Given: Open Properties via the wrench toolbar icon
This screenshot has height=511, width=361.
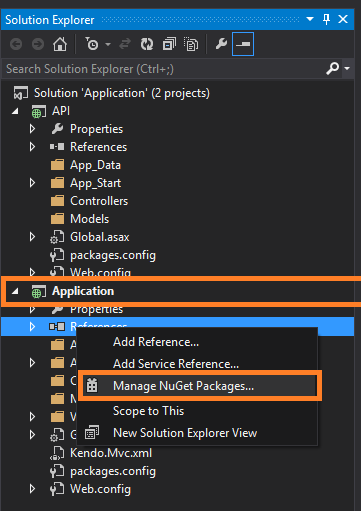Looking at the screenshot, I should 221,44.
